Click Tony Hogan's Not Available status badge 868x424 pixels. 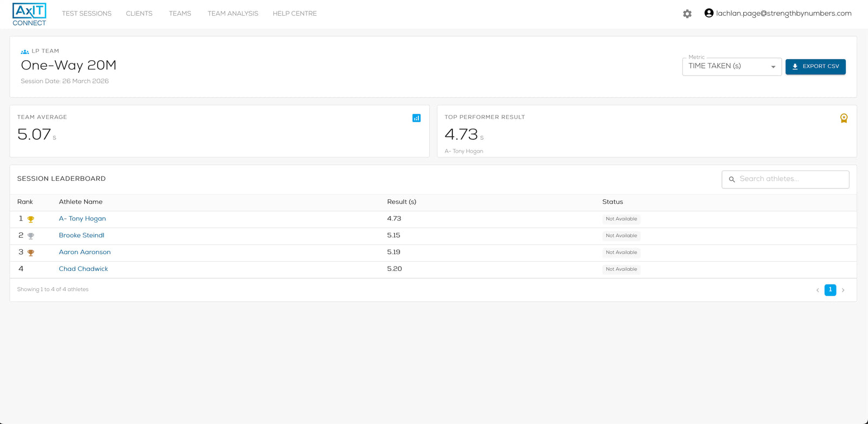621,219
